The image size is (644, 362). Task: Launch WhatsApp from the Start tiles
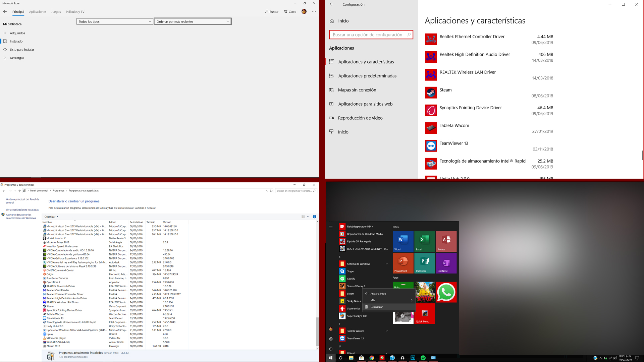pos(446,292)
